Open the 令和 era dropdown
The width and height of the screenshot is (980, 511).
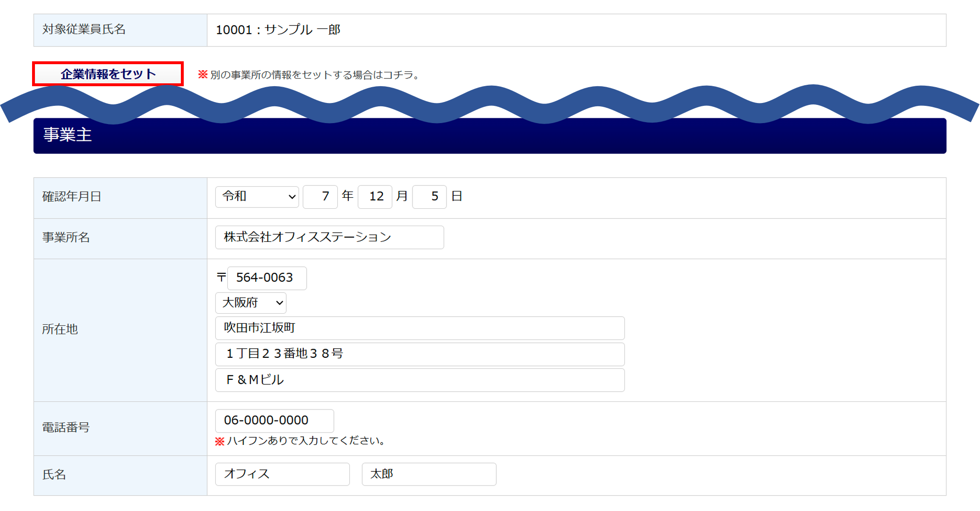point(257,197)
